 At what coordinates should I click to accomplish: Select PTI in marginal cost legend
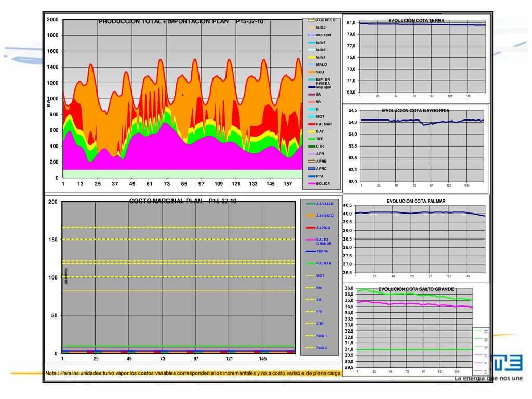click(x=314, y=312)
